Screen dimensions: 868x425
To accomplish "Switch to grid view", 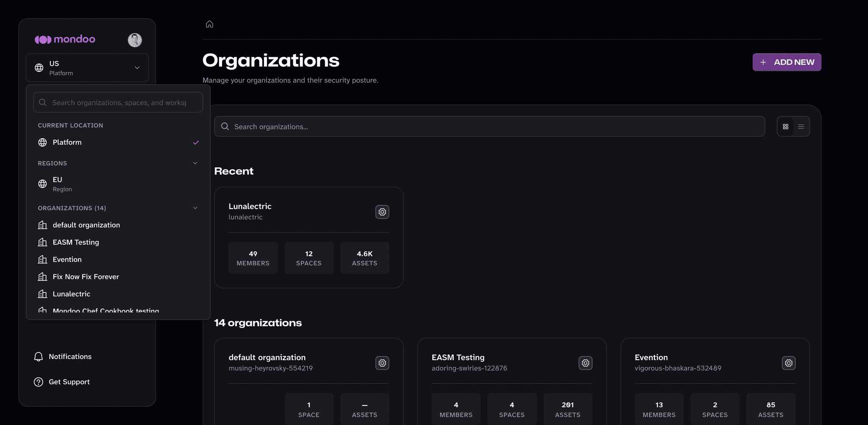I will 785,126.
